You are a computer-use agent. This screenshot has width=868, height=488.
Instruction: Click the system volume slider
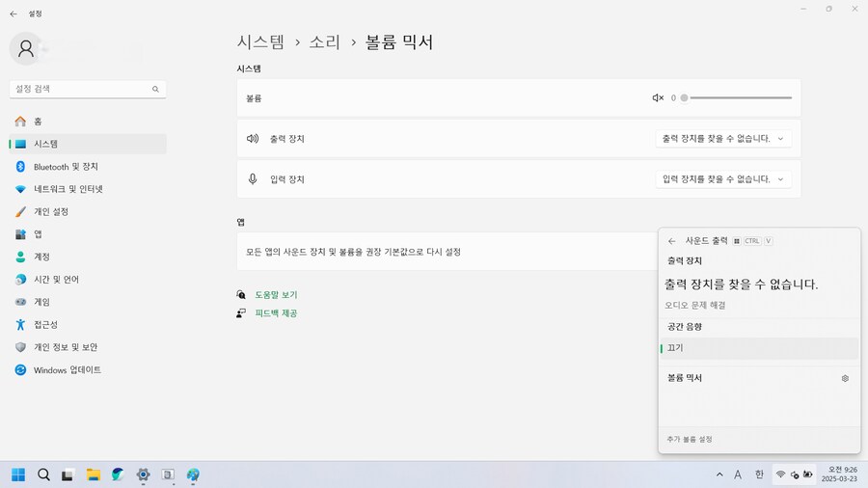tap(738, 98)
